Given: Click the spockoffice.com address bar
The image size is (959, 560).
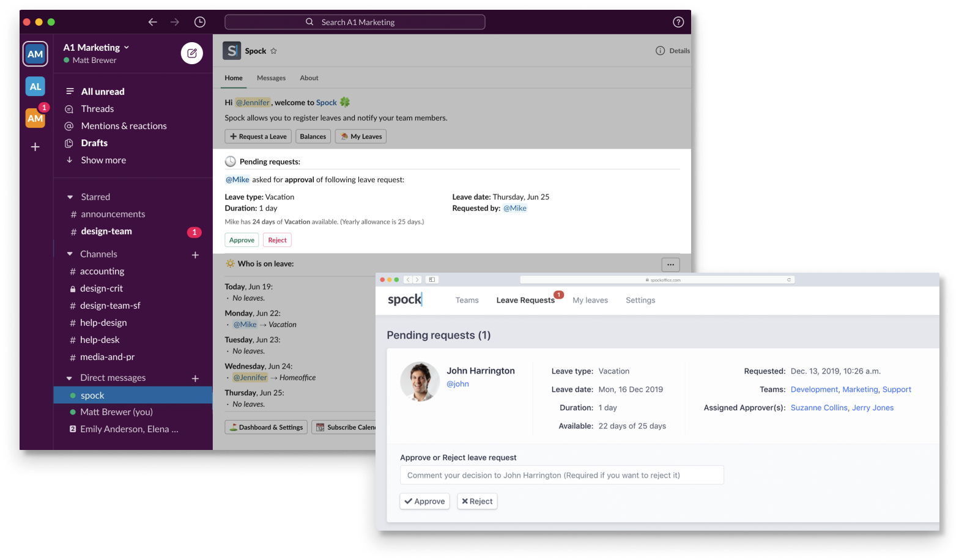Looking at the screenshot, I should [657, 279].
